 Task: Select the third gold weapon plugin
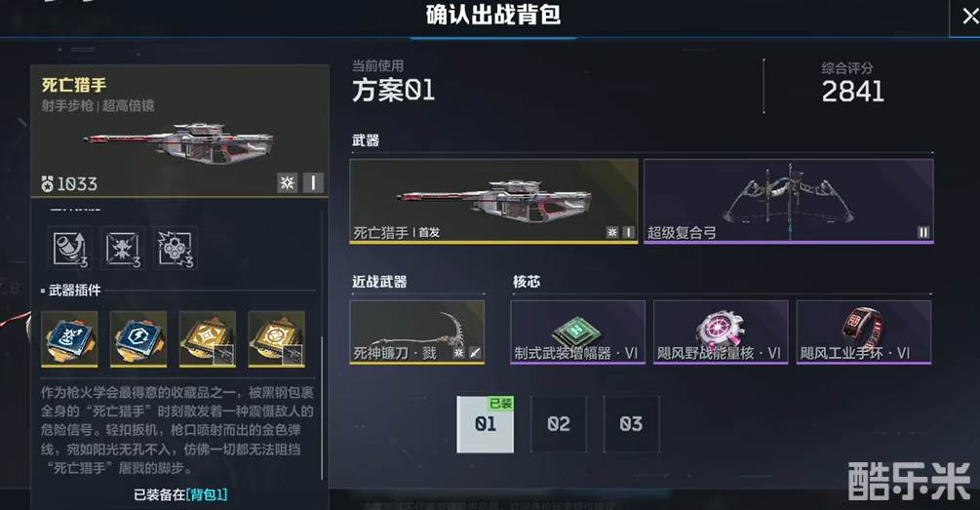(x=208, y=338)
